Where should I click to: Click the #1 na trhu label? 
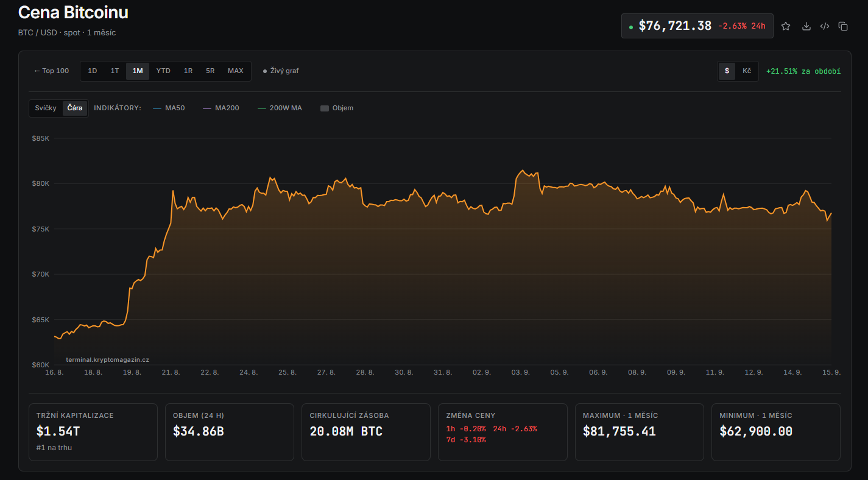pyautogui.click(x=54, y=448)
